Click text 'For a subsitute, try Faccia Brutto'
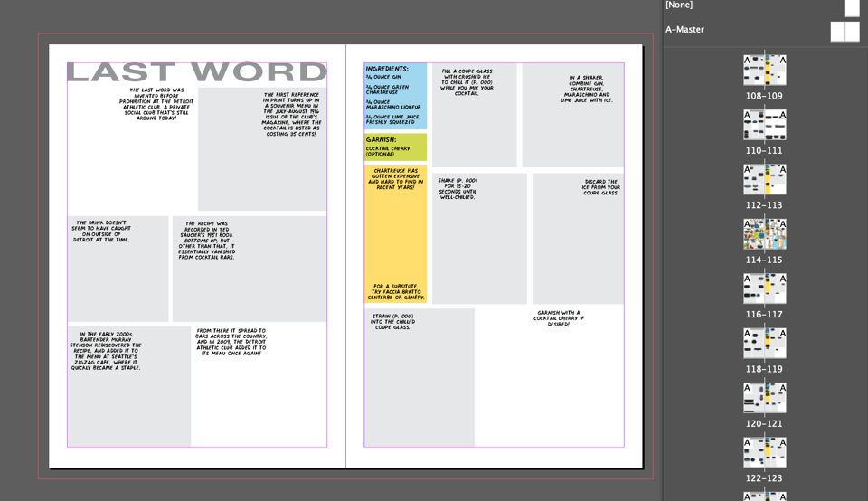Image resolution: width=868 pixels, height=501 pixels. (x=396, y=292)
